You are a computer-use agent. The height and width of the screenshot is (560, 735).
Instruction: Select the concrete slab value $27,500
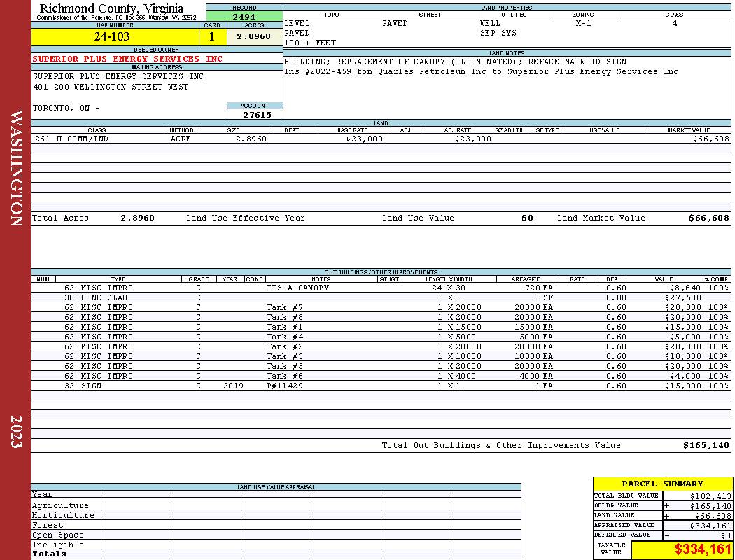pos(682,297)
